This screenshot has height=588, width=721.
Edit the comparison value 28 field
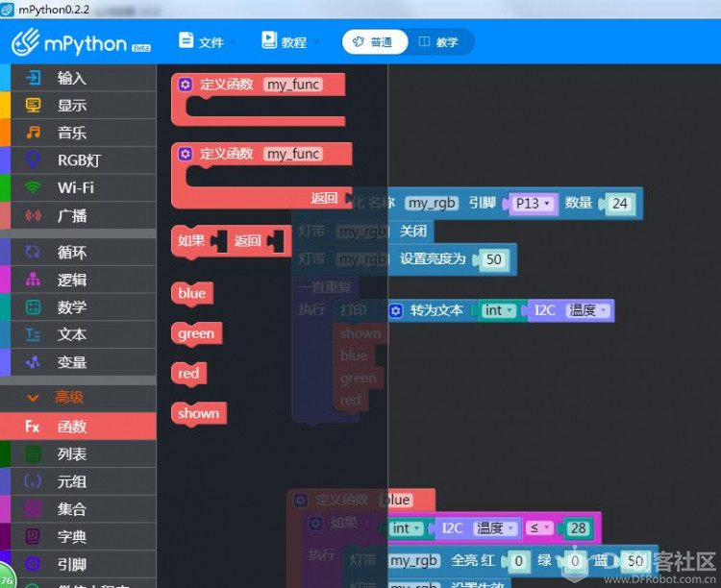tap(578, 528)
